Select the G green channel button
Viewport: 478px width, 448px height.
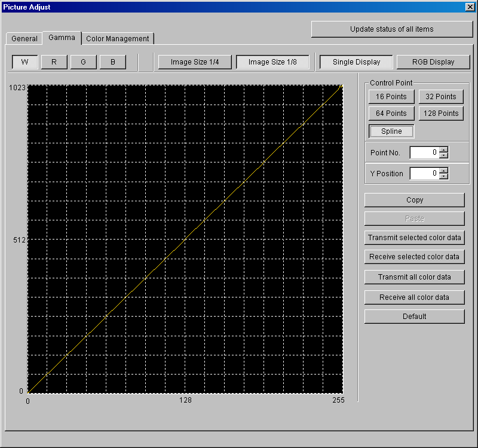pyautogui.click(x=83, y=62)
